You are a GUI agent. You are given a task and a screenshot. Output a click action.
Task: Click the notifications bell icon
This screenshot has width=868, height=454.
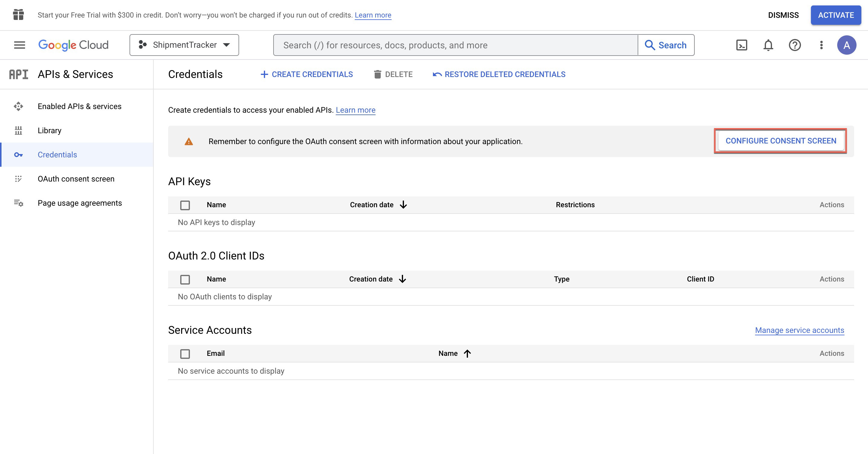tap(767, 45)
